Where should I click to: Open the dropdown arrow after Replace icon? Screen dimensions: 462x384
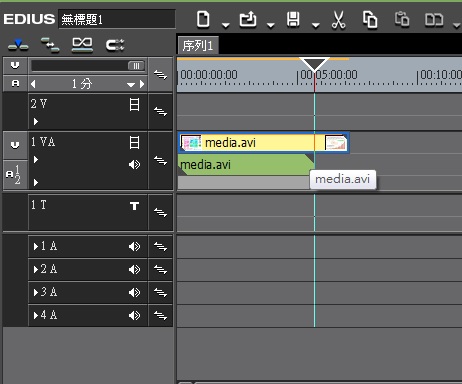(x=457, y=25)
